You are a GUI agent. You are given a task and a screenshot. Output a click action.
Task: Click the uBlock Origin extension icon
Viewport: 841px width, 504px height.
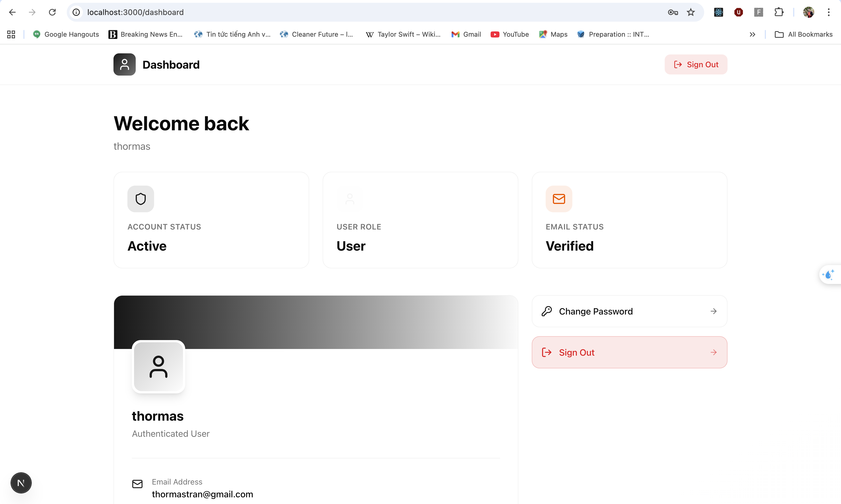[738, 12]
